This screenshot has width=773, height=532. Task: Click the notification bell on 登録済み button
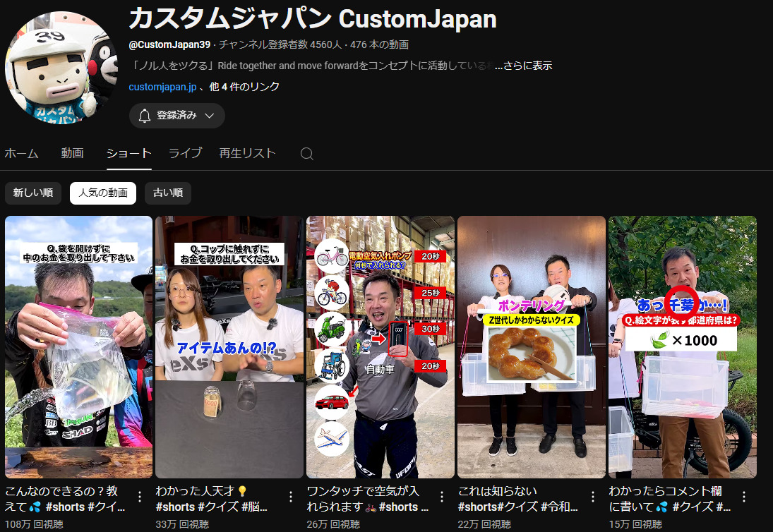pos(145,116)
